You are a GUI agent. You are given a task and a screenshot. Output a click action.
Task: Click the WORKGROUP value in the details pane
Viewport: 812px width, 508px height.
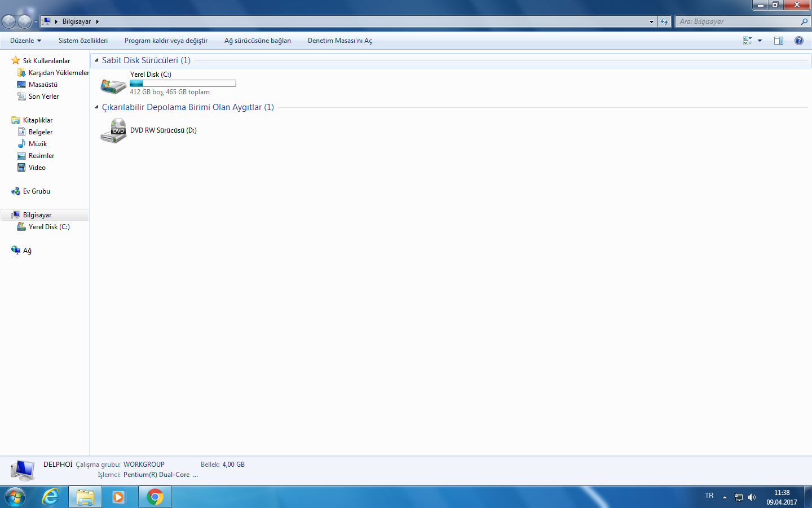[144, 465]
